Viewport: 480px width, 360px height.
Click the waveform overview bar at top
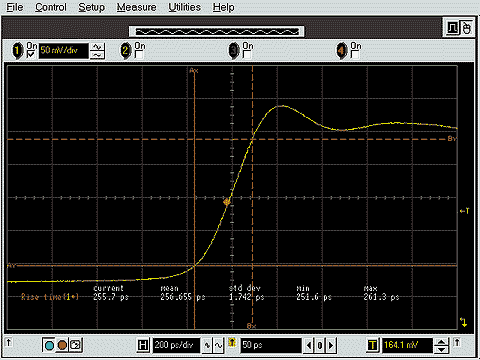[217, 32]
